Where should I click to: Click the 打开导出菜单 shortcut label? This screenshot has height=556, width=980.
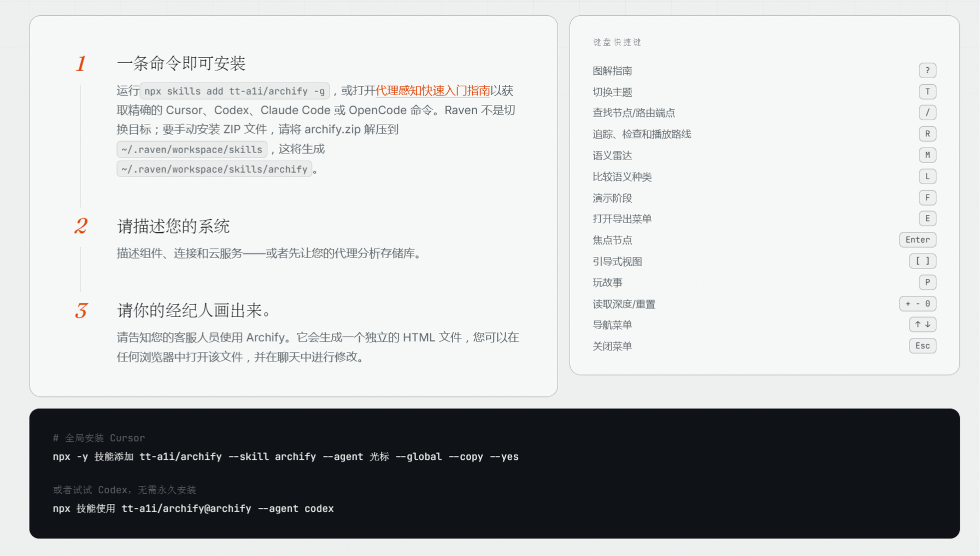[623, 219]
